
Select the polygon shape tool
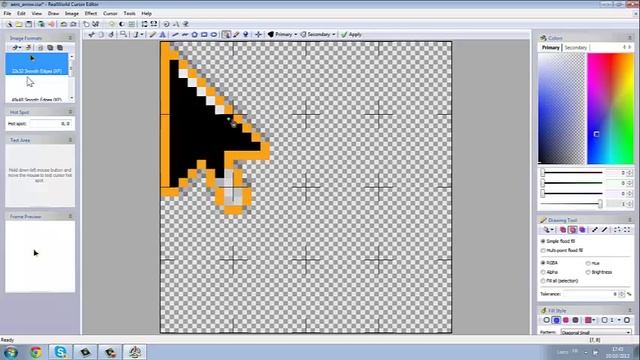(195, 35)
